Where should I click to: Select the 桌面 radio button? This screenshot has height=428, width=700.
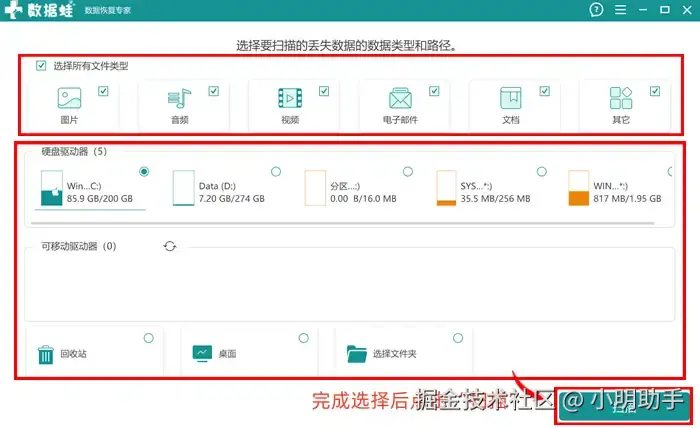click(304, 338)
